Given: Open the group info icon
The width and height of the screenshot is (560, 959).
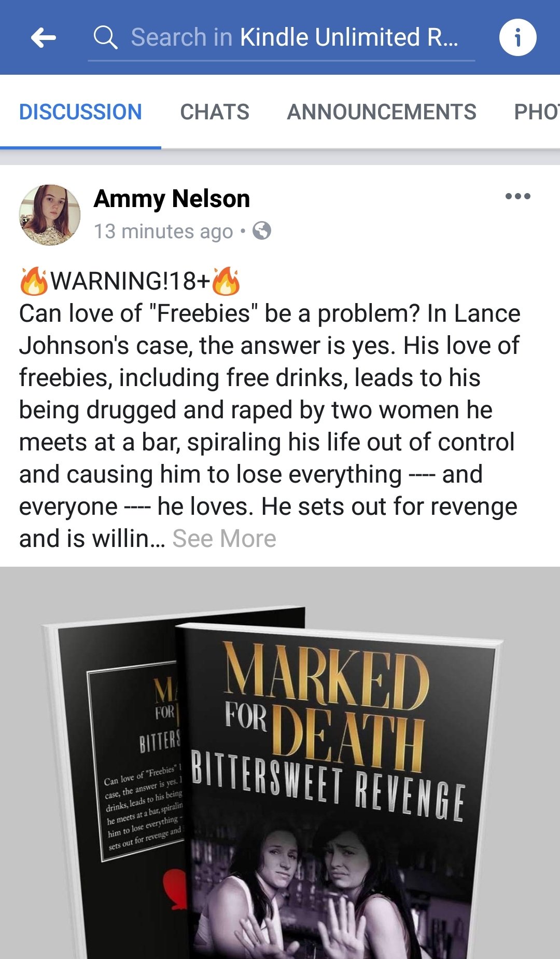Looking at the screenshot, I should 517,37.
